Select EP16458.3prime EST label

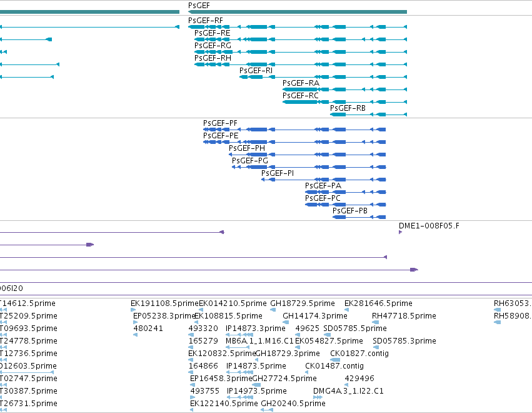[x=221, y=379]
